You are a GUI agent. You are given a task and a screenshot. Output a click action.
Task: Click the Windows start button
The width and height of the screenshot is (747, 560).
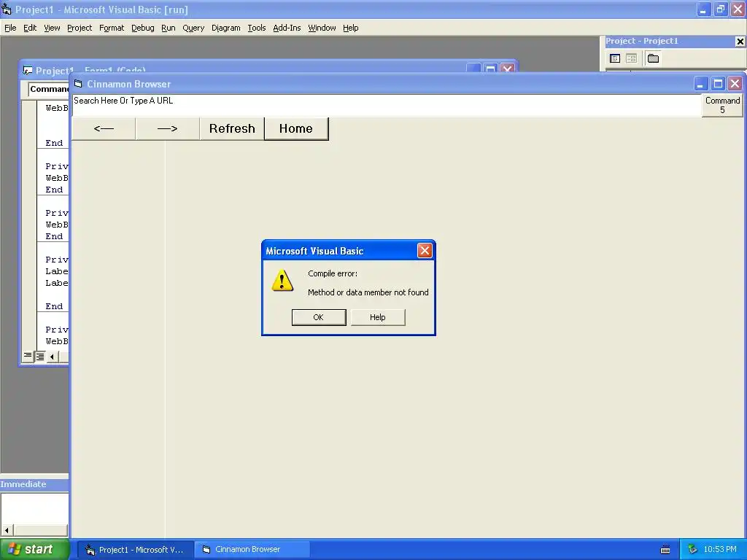point(34,550)
